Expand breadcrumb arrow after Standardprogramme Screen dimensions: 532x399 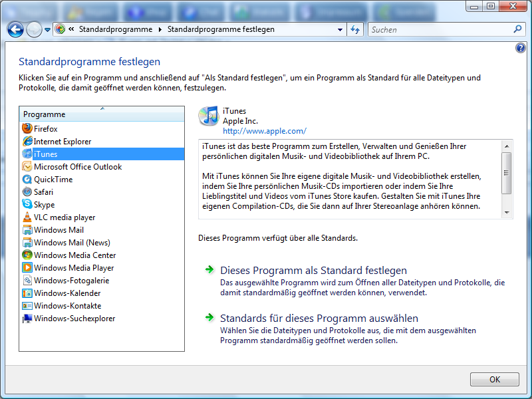tap(160, 29)
